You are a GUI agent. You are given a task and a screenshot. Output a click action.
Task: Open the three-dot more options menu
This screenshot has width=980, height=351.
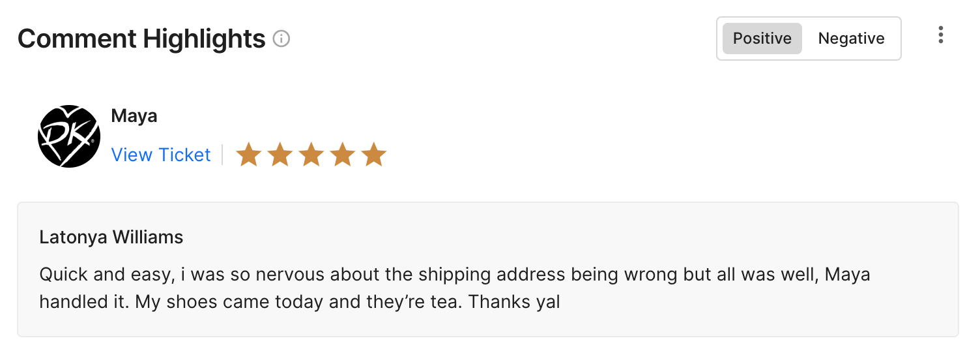(940, 35)
